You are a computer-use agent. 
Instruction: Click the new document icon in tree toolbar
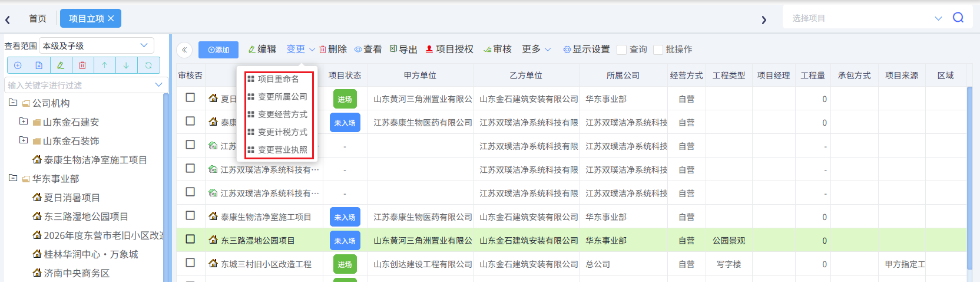(x=39, y=65)
